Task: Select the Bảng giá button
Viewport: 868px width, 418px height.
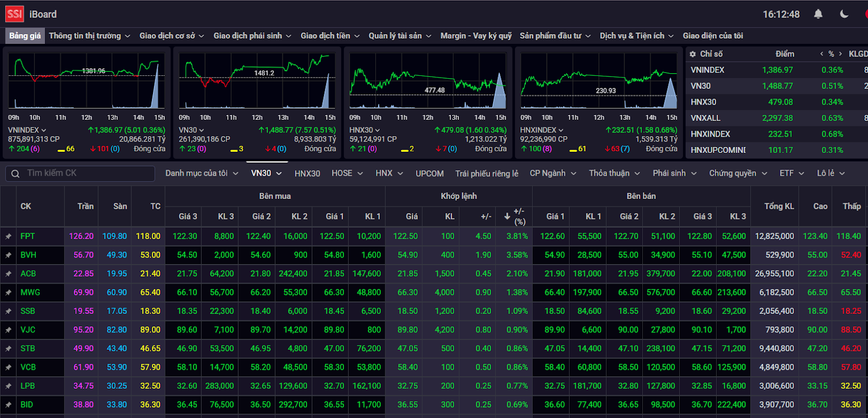Action: (x=25, y=36)
